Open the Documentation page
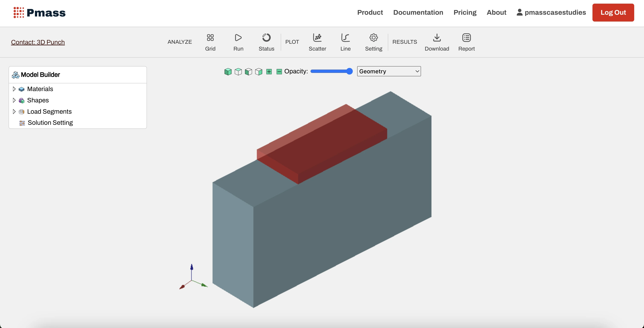644x328 pixels. tap(418, 12)
